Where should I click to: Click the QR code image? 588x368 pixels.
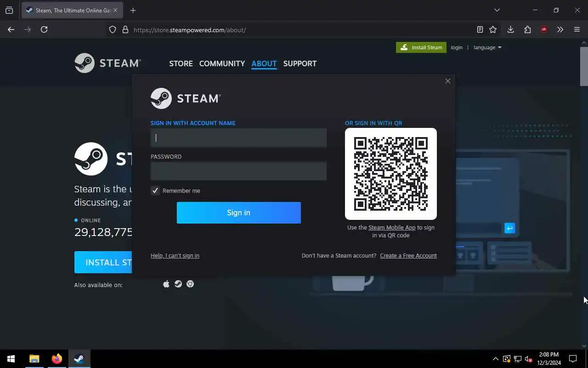click(x=391, y=174)
